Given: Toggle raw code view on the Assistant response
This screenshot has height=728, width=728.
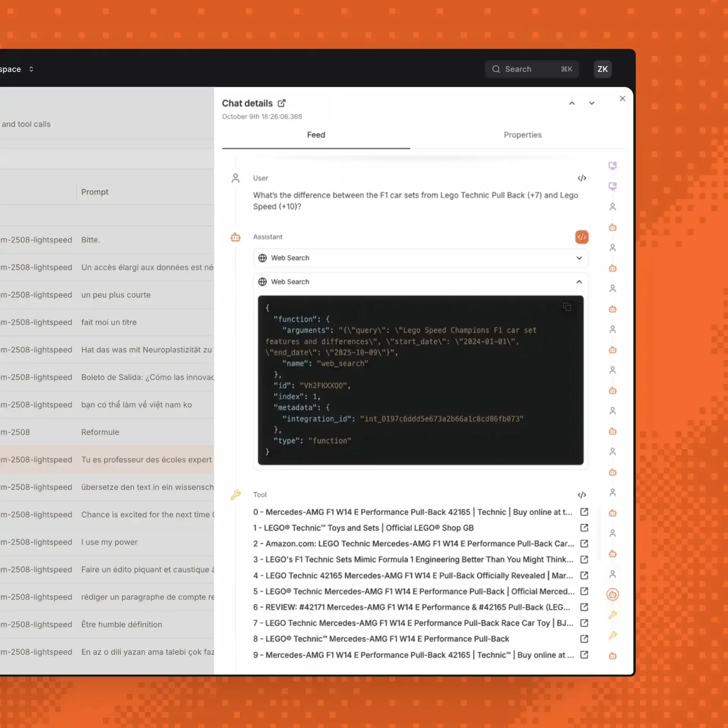Looking at the screenshot, I should 582,237.
